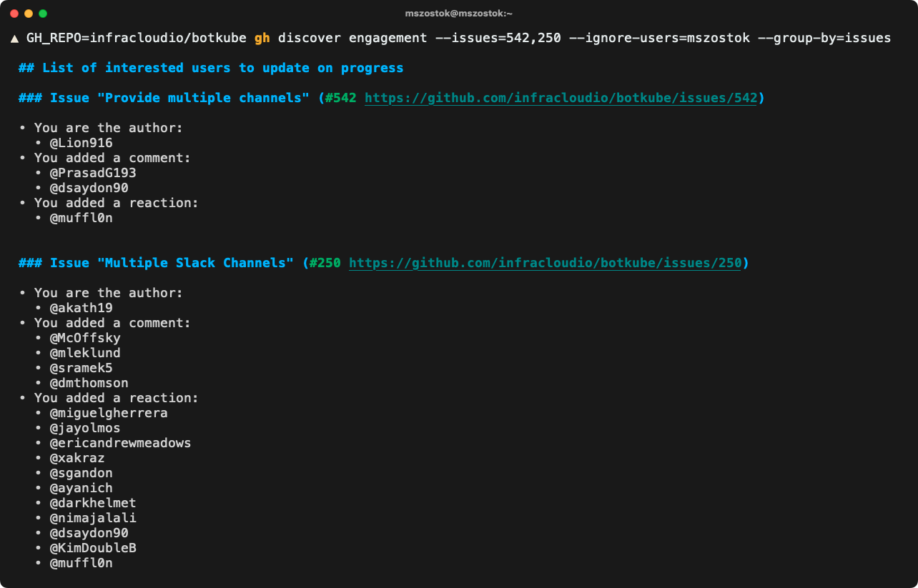Screen dimensions: 918x588
Task: Open the botkube issue 250 link
Action: point(545,263)
